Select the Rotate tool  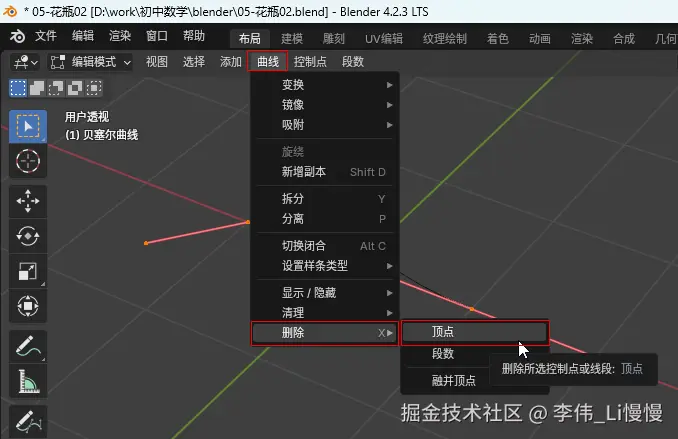28,236
